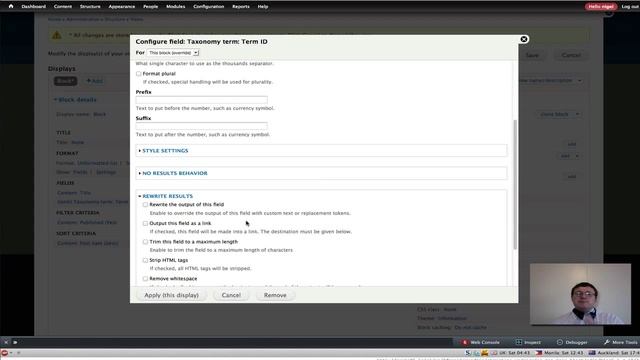Close the Configure field dialog
The width and height of the screenshot is (640, 360).
524,39
